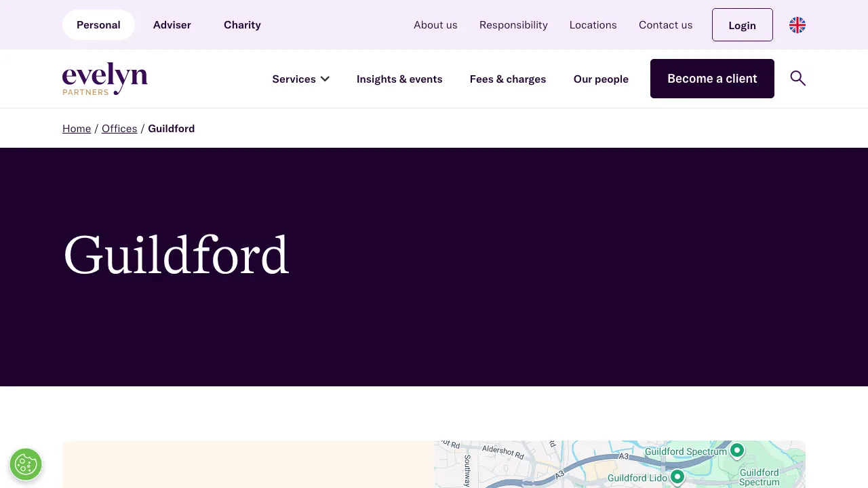
Task: Open the language selector dropdown
Action: pos(797,24)
